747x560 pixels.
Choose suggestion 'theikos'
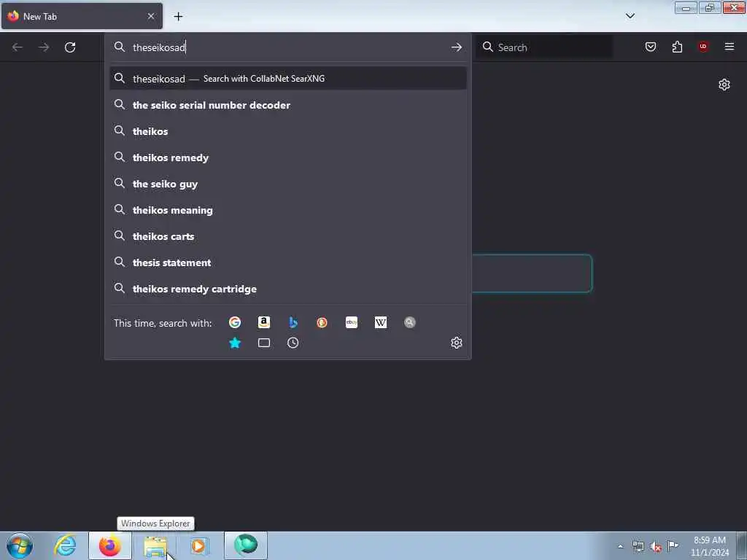point(288,131)
